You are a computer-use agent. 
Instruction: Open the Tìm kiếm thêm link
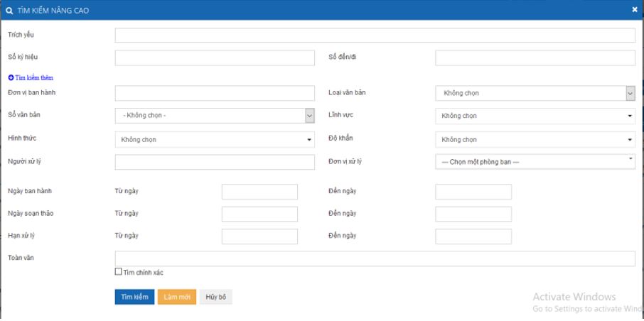point(34,77)
